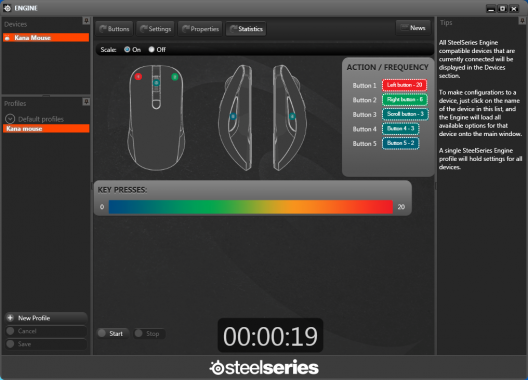The height and width of the screenshot is (380, 528).
Task: Select Kana mouse profile under Default profiles
Action: click(x=46, y=128)
